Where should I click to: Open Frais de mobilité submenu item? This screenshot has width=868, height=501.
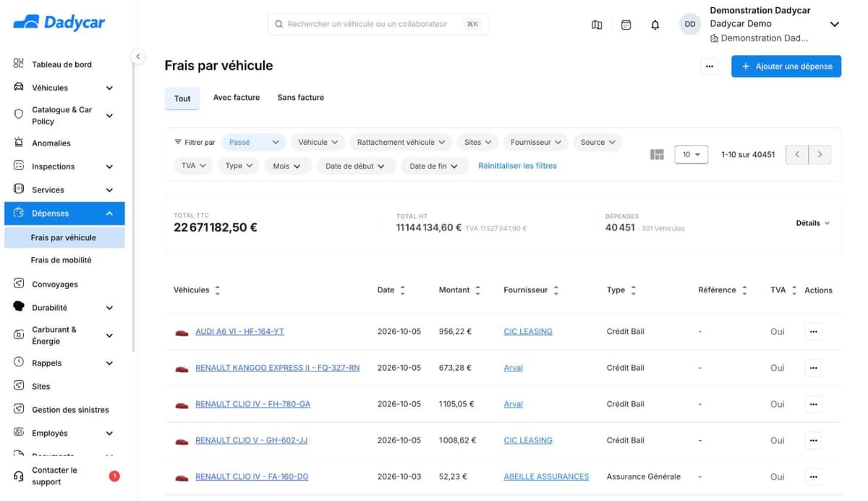pyautogui.click(x=61, y=261)
